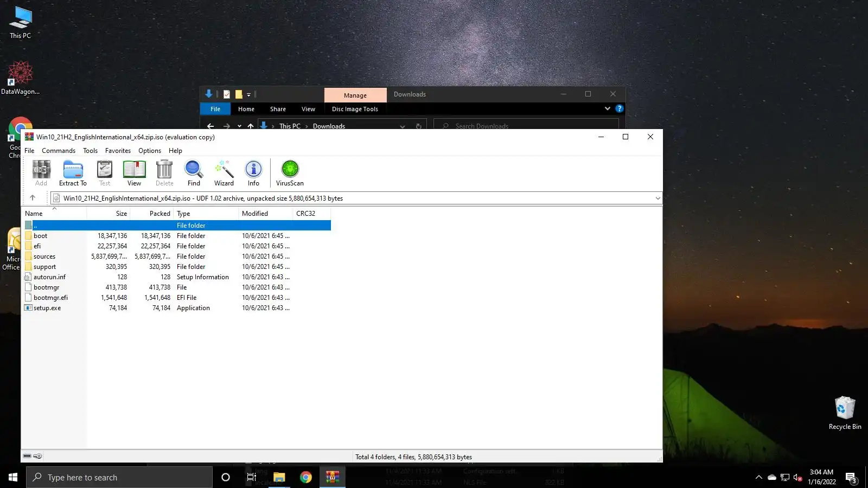The width and height of the screenshot is (868, 488).
Task: Expand the archive path dropdown arrow
Action: [x=658, y=198]
